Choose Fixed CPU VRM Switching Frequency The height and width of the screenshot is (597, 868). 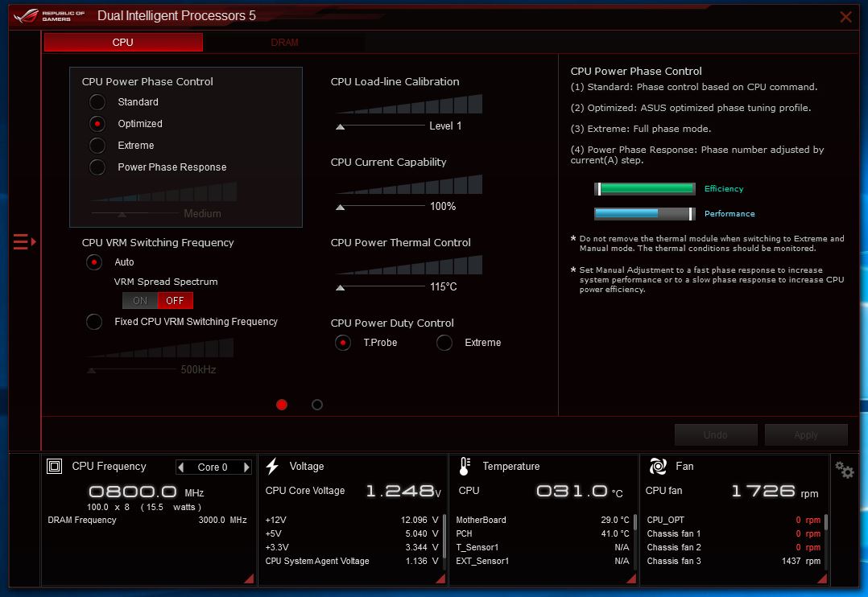click(x=95, y=322)
